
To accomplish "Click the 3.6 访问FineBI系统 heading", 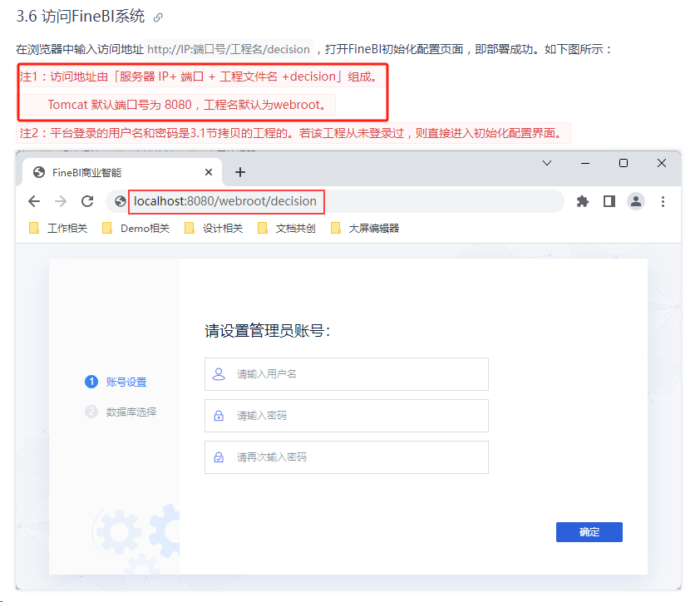I will coord(81,17).
